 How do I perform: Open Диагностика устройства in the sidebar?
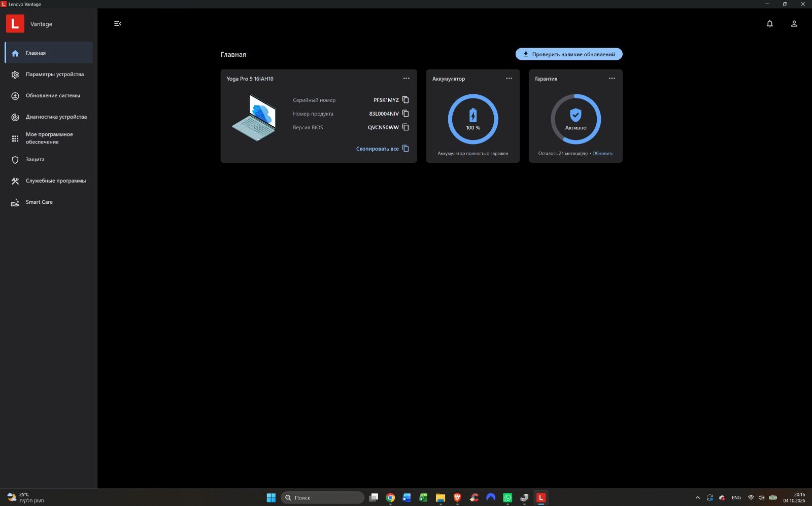click(49, 117)
